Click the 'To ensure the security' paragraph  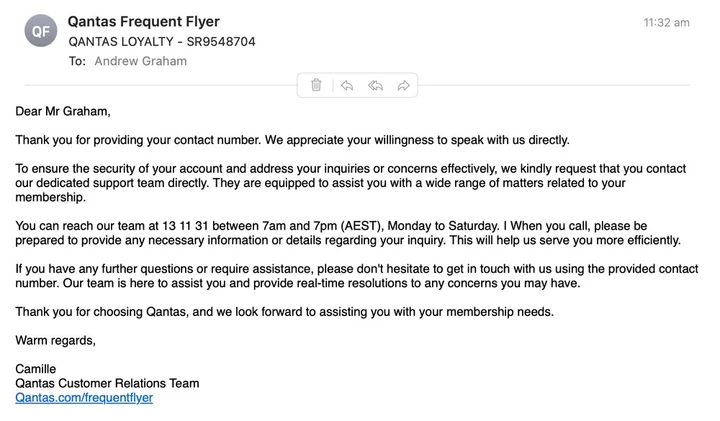click(320, 183)
